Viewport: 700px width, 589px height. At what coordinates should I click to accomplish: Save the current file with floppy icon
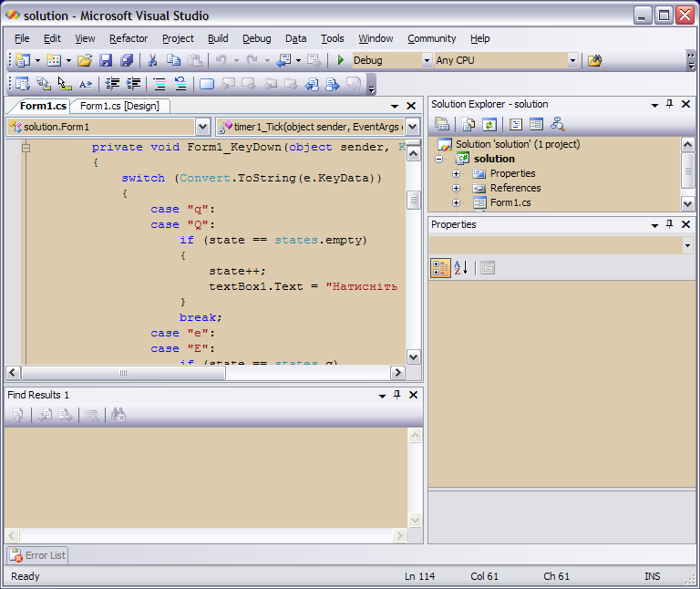[x=106, y=60]
